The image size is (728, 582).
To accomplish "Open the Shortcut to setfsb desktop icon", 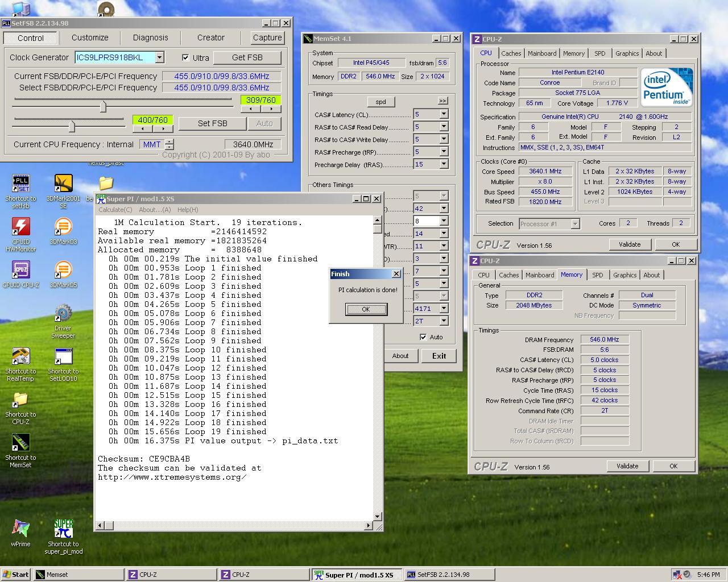I will (20, 192).
